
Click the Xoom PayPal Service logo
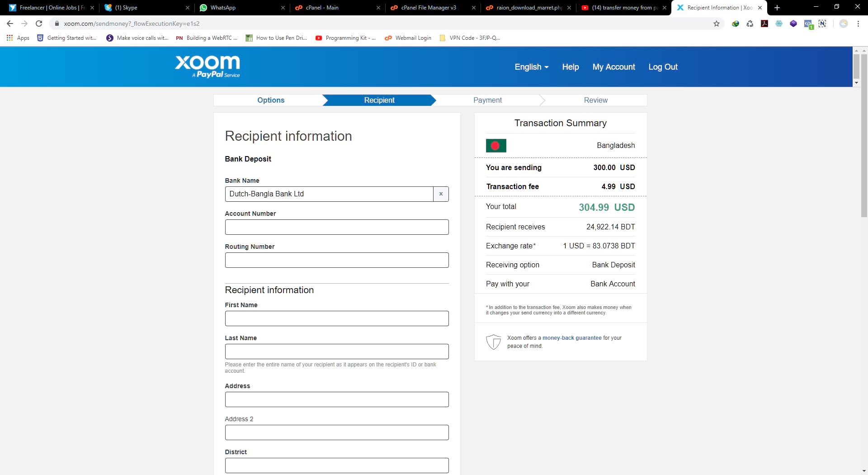click(208, 66)
